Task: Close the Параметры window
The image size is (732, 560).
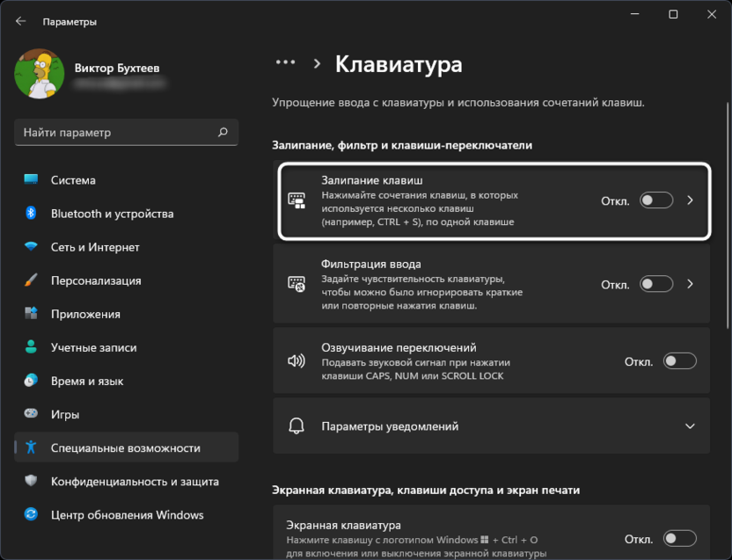Action: click(712, 14)
